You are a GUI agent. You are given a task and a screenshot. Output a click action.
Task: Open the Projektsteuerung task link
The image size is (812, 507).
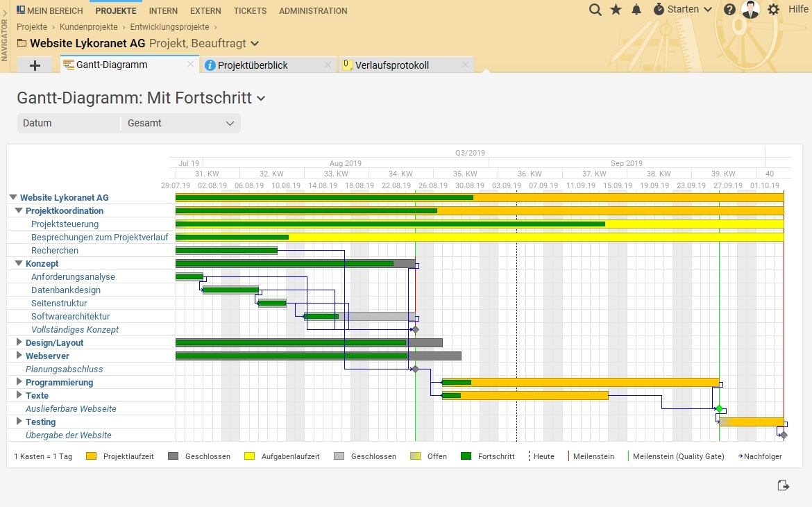(65, 224)
